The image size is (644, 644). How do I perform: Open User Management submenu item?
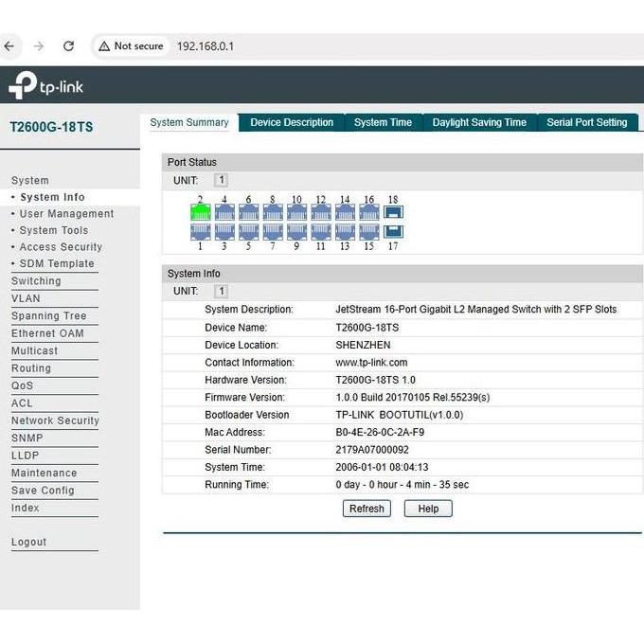coord(66,214)
